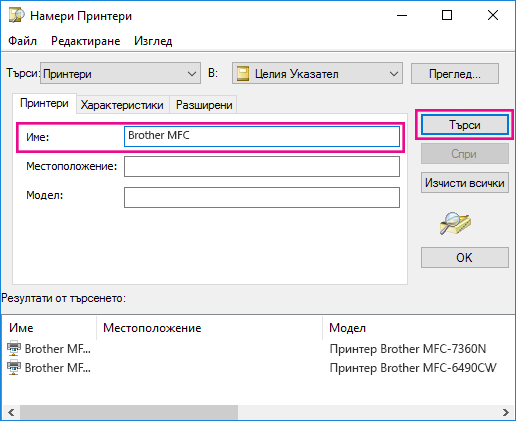
Task: Click the OK button
Action: click(465, 257)
